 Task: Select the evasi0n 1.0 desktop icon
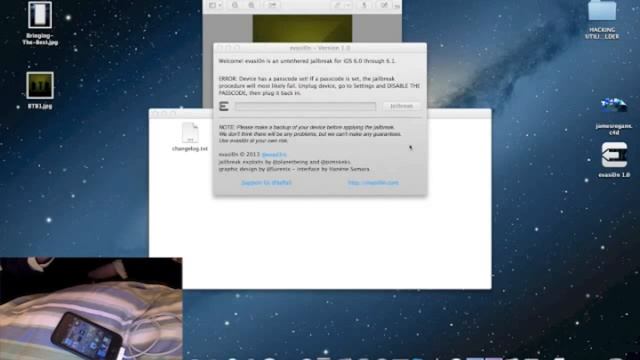tap(614, 160)
